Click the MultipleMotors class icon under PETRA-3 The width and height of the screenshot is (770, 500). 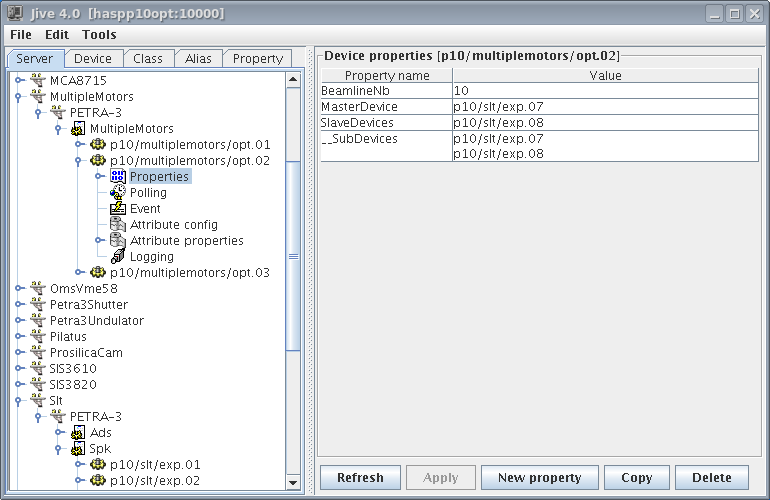tap(78, 128)
